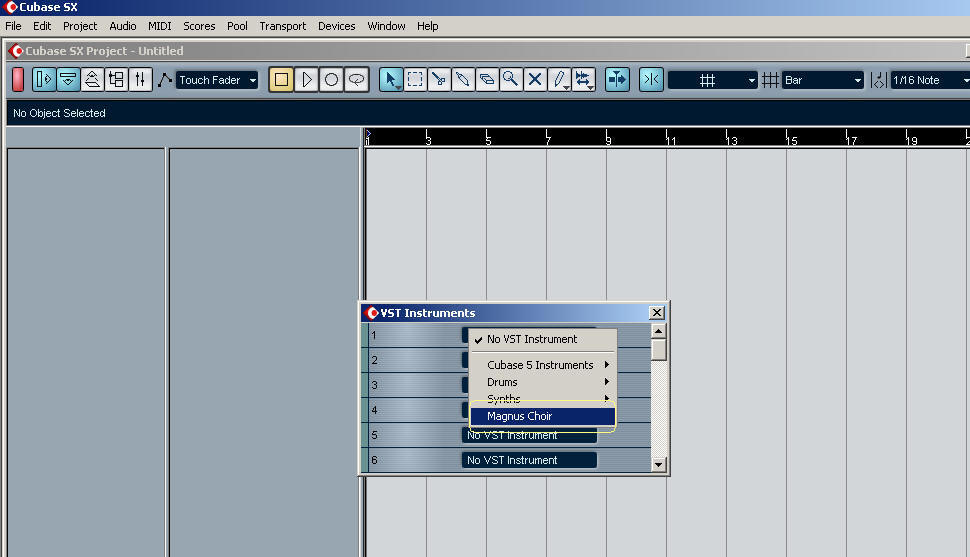Image resolution: width=970 pixels, height=557 pixels.
Task: Open the Bar grid type dropdown
Action: [822, 80]
